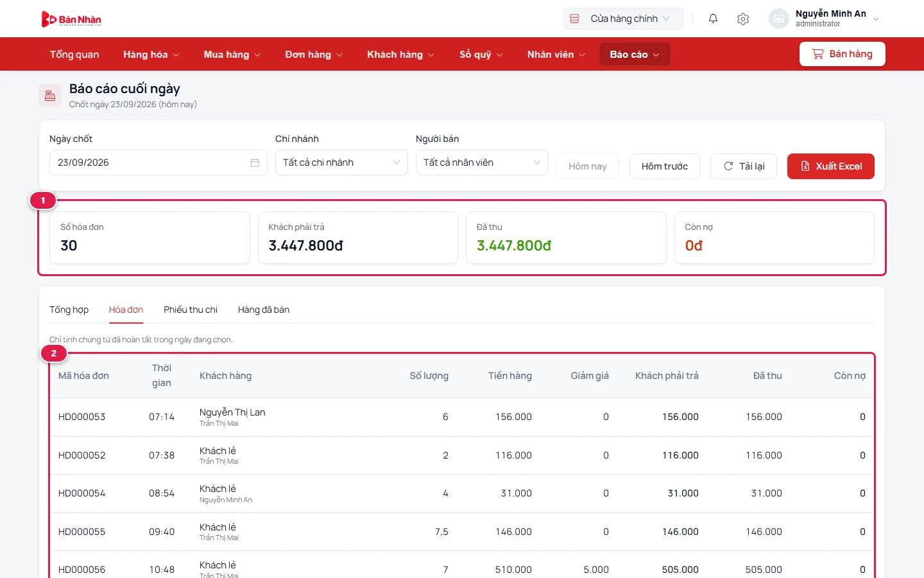Select the Hóa đơn tab
Viewport: 924px width, 578px height.
126,310
